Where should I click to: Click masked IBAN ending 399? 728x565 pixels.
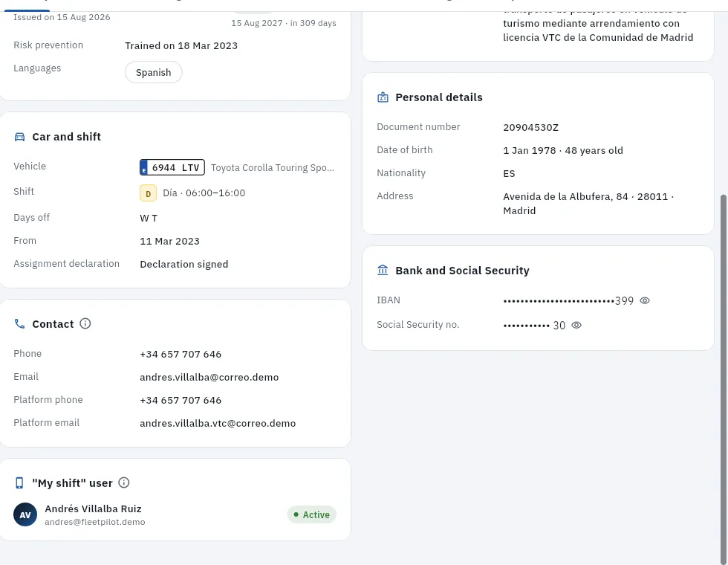click(568, 300)
